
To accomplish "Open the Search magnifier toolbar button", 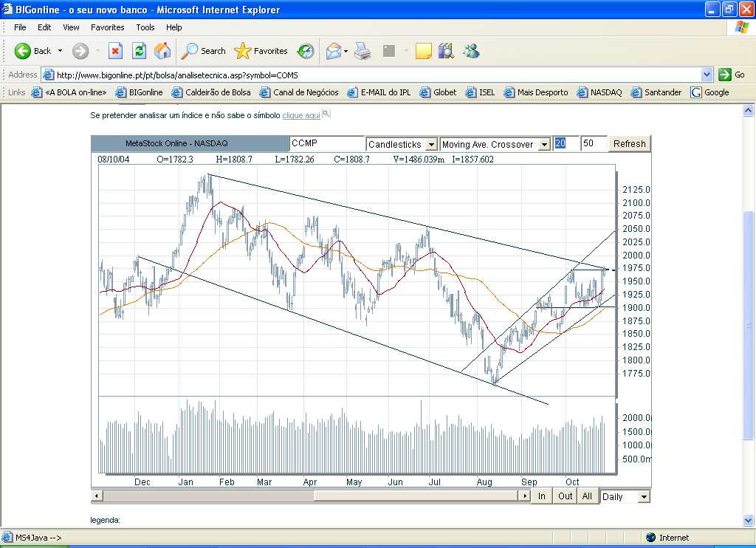I will click(204, 51).
